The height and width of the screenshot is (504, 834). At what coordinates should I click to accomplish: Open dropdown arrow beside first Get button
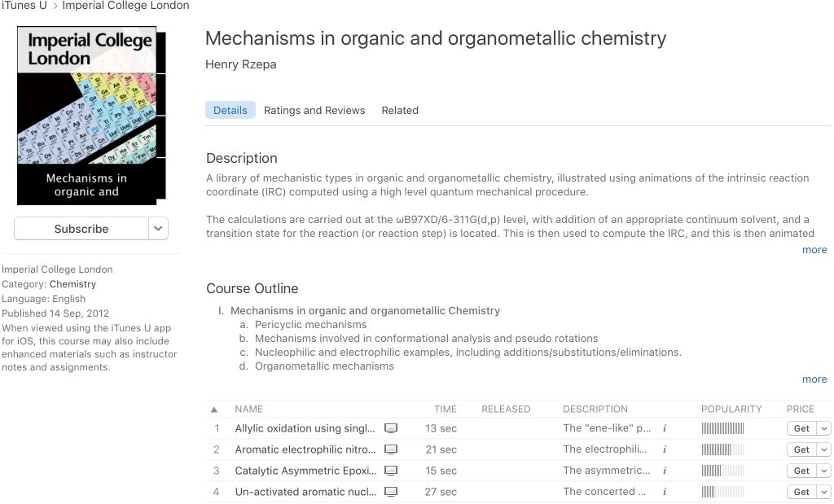(x=824, y=428)
